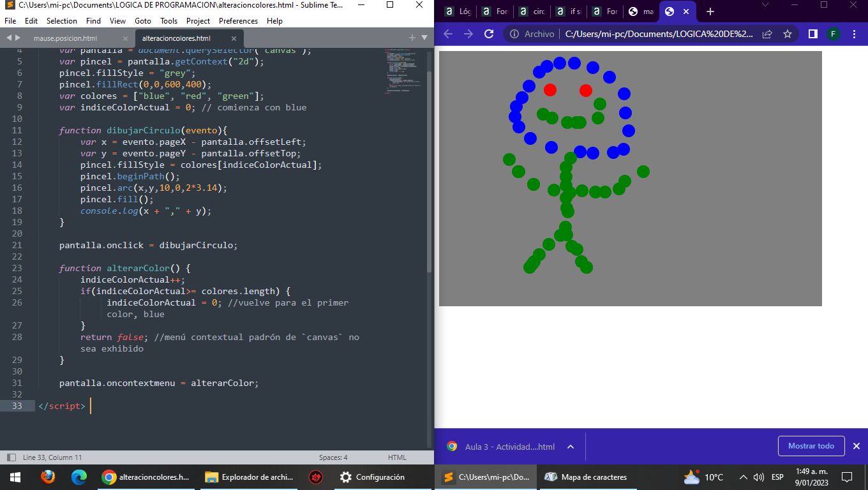Viewport: 868px width, 490px height.
Task: Open Chrome tab search chevron
Action: [x=766, y=4]
